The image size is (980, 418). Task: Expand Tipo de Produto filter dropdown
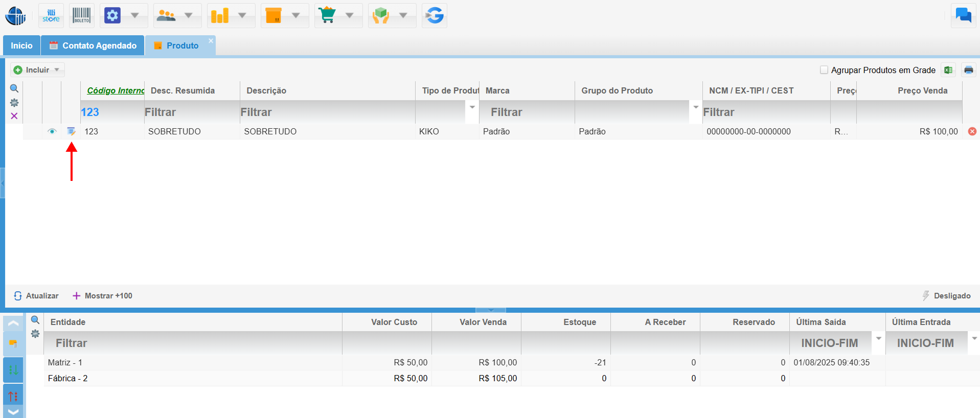point(472,107)
